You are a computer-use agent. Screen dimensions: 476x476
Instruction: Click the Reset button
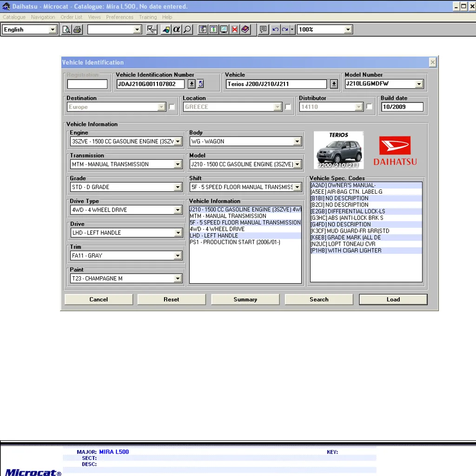(172, 300)
